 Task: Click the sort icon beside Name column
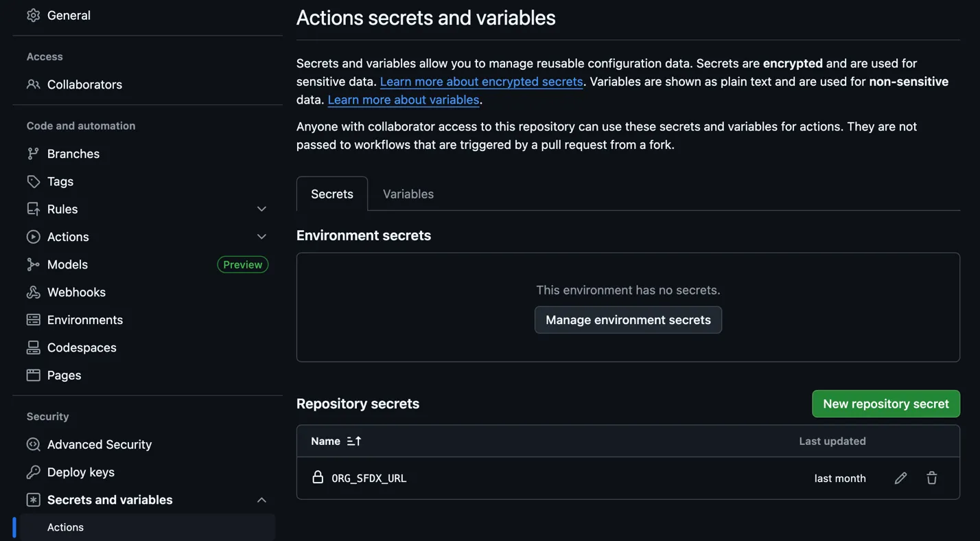pyautogui.click(x=353, y=441)
